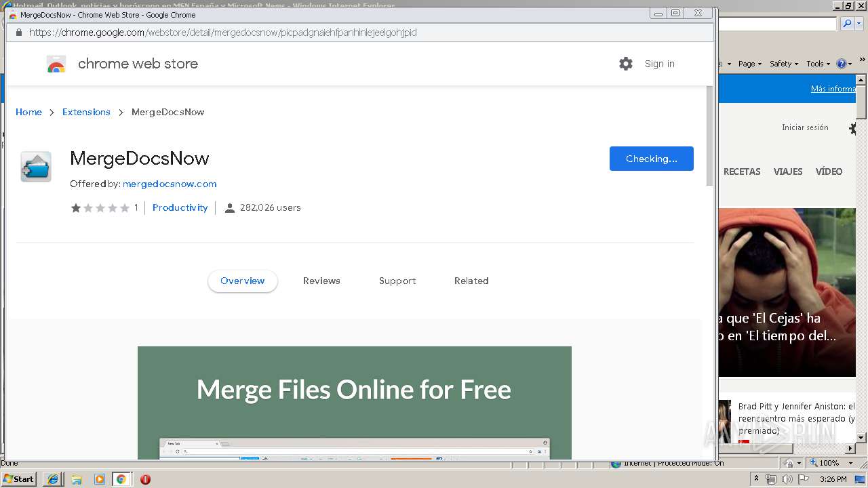Open the Brad Pitt y Jennifer Aniston article

pyautogui.click(x=796, y=418)
